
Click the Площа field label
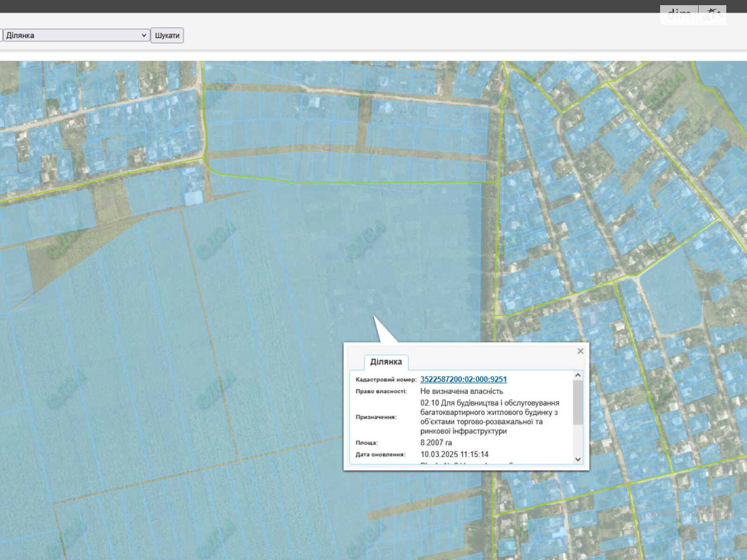(x=366, y=443)
